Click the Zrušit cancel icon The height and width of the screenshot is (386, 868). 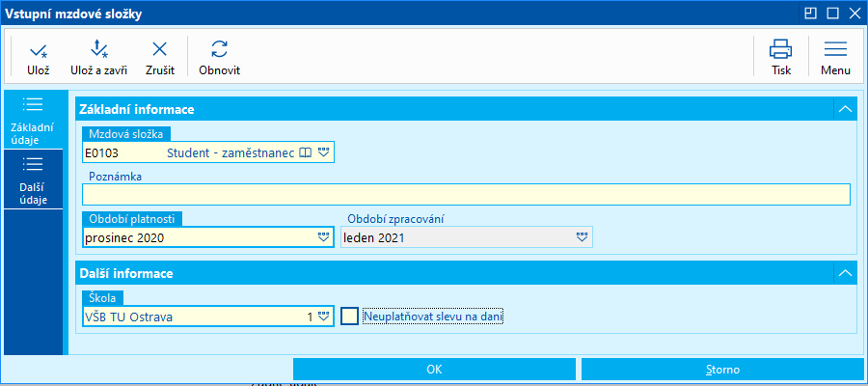(160, 50)
